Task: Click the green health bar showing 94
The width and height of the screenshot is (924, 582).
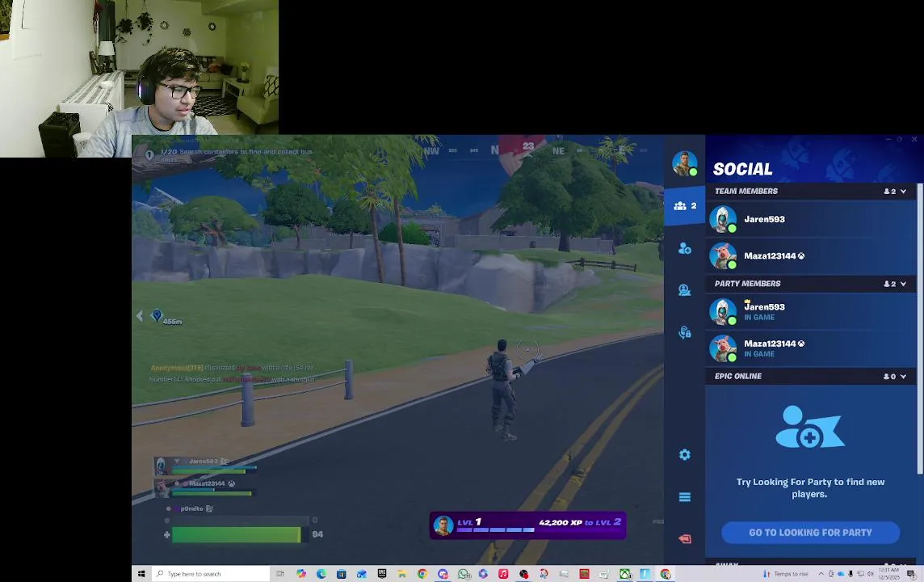Action: (237, 535)
